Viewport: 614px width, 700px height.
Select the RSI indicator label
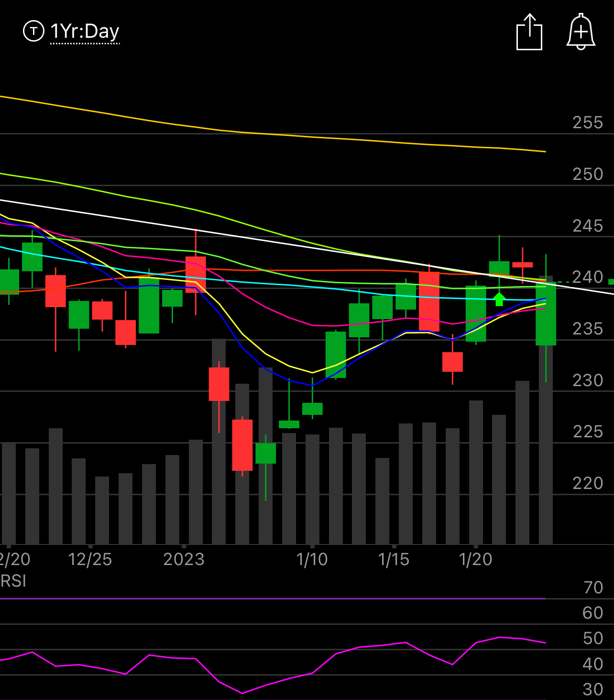coord(13,581)
